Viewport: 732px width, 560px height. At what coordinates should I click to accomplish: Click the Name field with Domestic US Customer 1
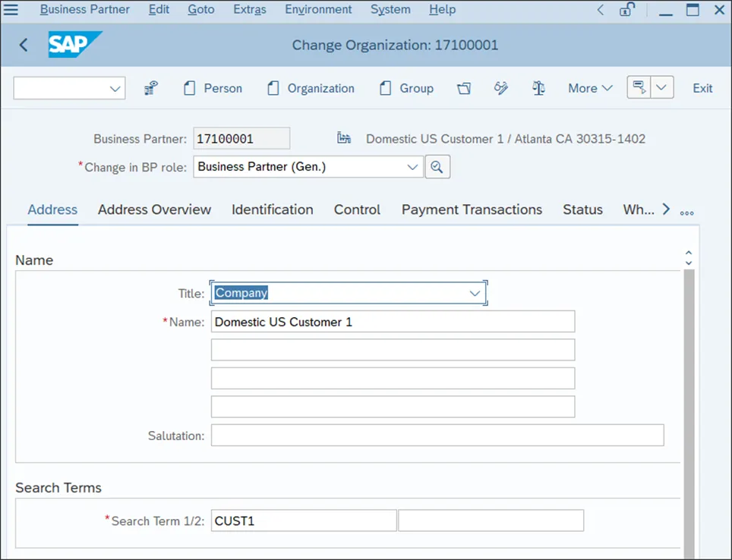tap(393, 322)
